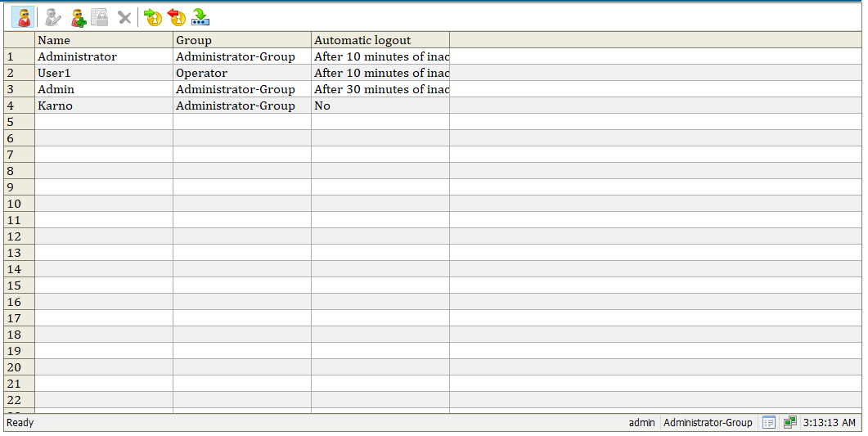Click the Operator group cell
Viewport: 868px width, 436px height.
[242, 73]
